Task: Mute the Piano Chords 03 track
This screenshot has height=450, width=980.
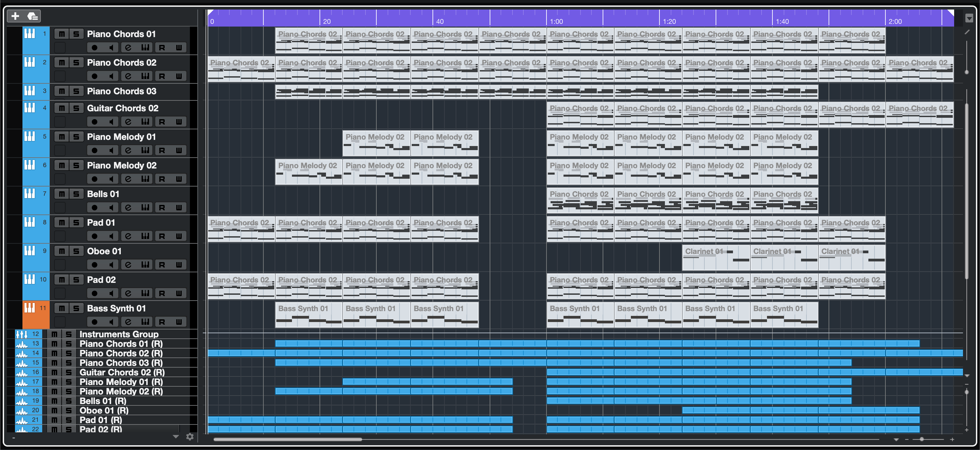Action: 62,91
